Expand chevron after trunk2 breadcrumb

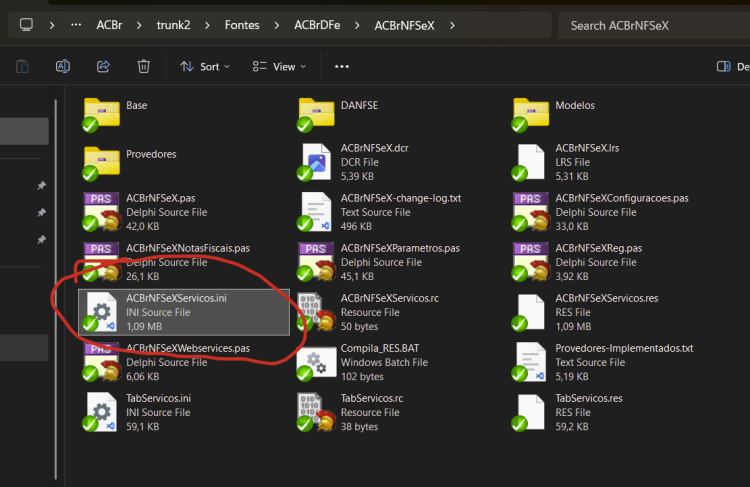[x=207, y=25]
